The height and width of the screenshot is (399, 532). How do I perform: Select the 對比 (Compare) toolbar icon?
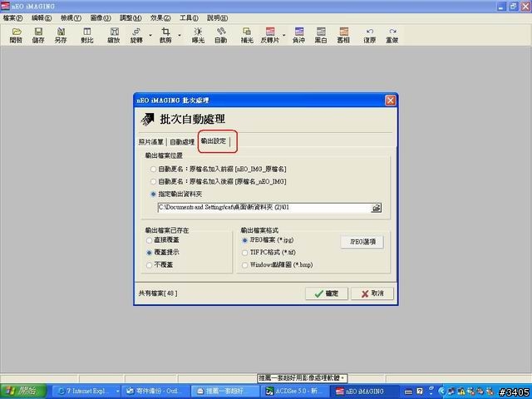[x=87, y=35]
